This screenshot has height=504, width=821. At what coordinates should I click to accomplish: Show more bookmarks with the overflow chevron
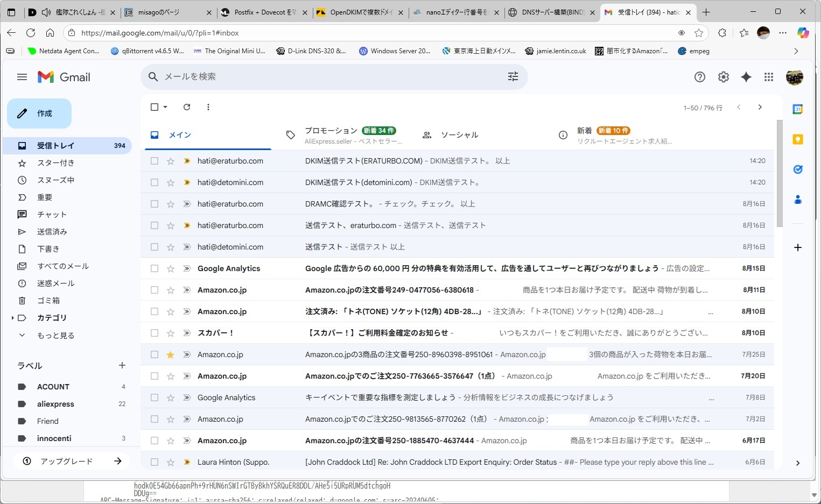coord(796,51)
